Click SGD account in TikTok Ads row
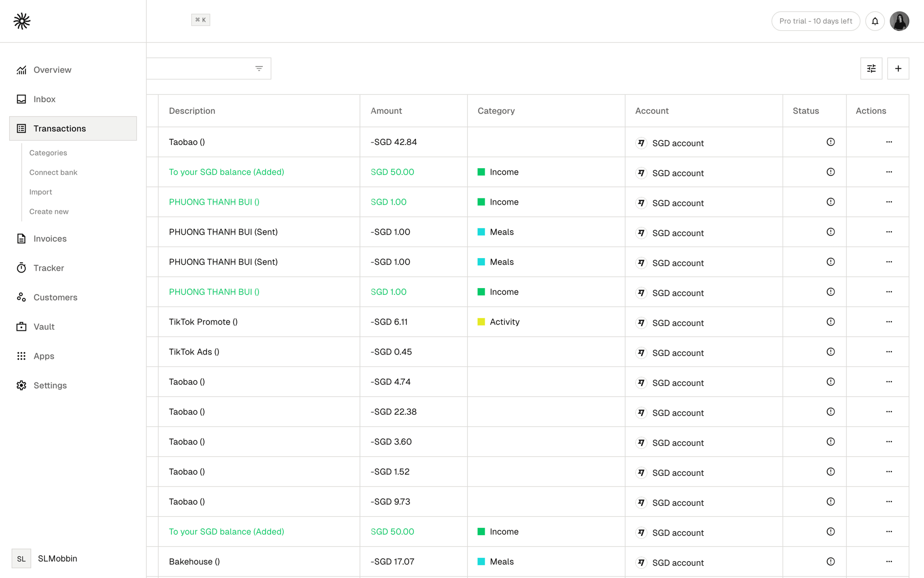Screen dimensions: 924x578 click(678, 353)
